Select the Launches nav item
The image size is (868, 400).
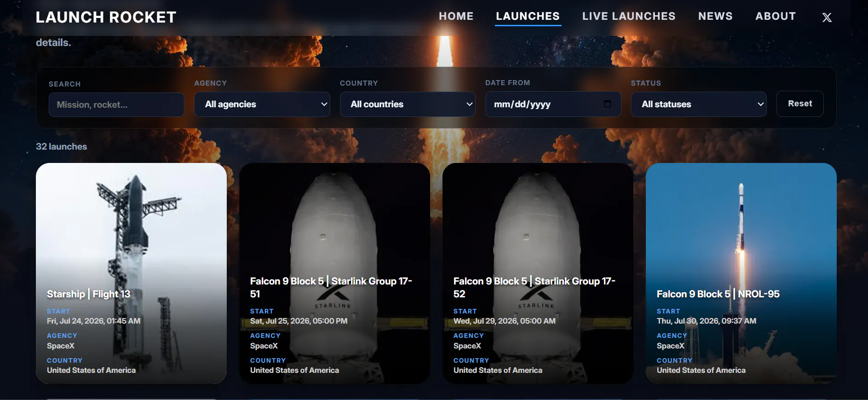click(528, 16)
